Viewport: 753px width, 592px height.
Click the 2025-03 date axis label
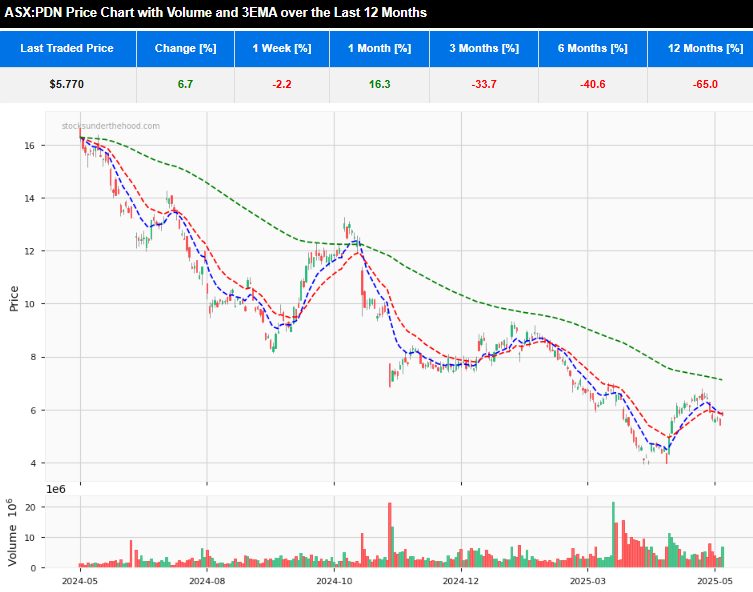[588, 581]
